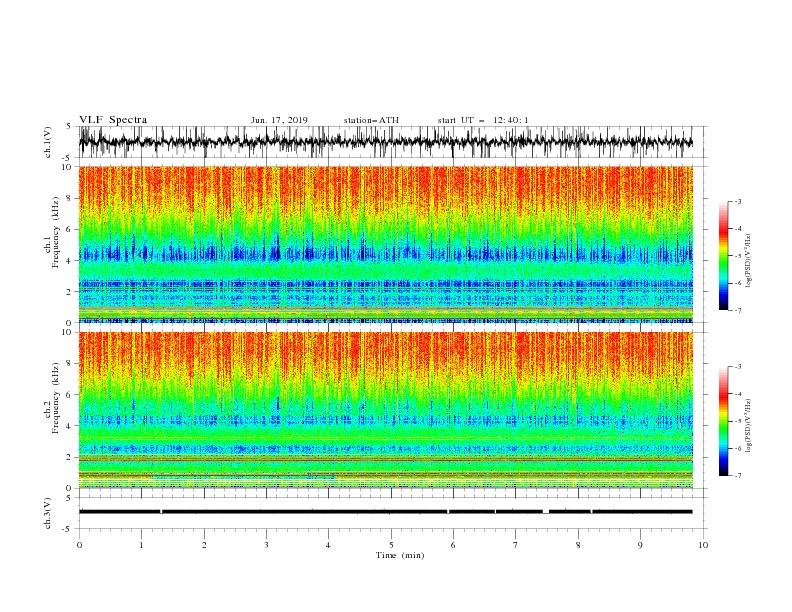
Task: Click the ch.1 color bar "log(PSD)(V²/Hz)" label
Action: tap(749, 261)
